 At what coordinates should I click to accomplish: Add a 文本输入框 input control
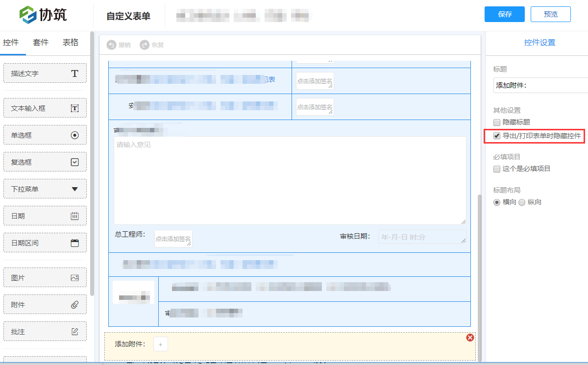pyautogui.click(x=45, y=108)
